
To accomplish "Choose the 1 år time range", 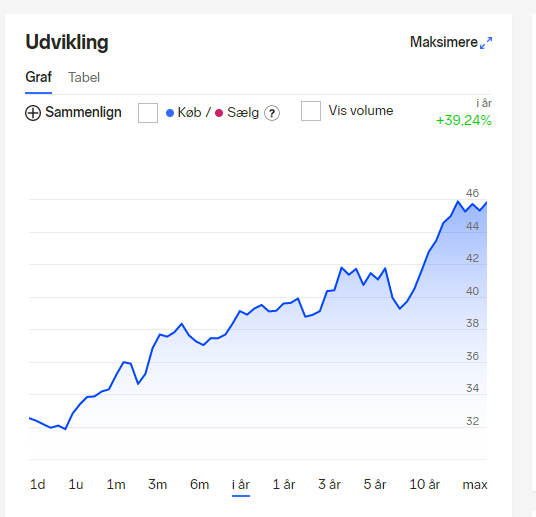I will pos(284,485).
